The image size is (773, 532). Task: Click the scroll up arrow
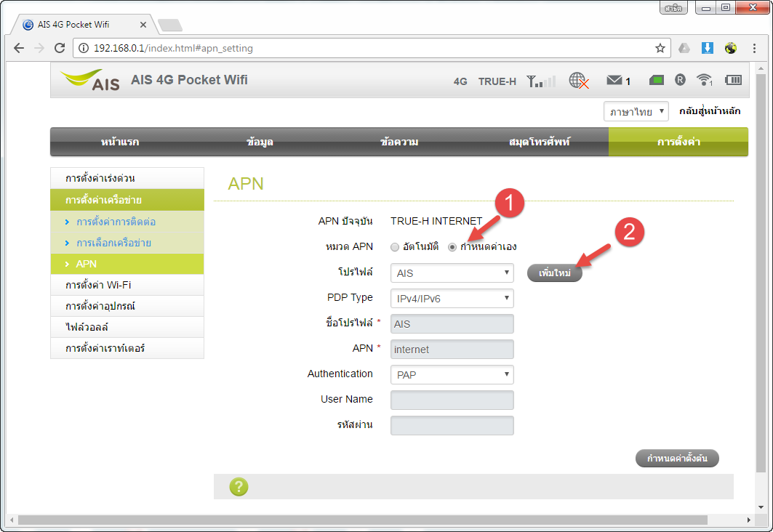point(761,68)
